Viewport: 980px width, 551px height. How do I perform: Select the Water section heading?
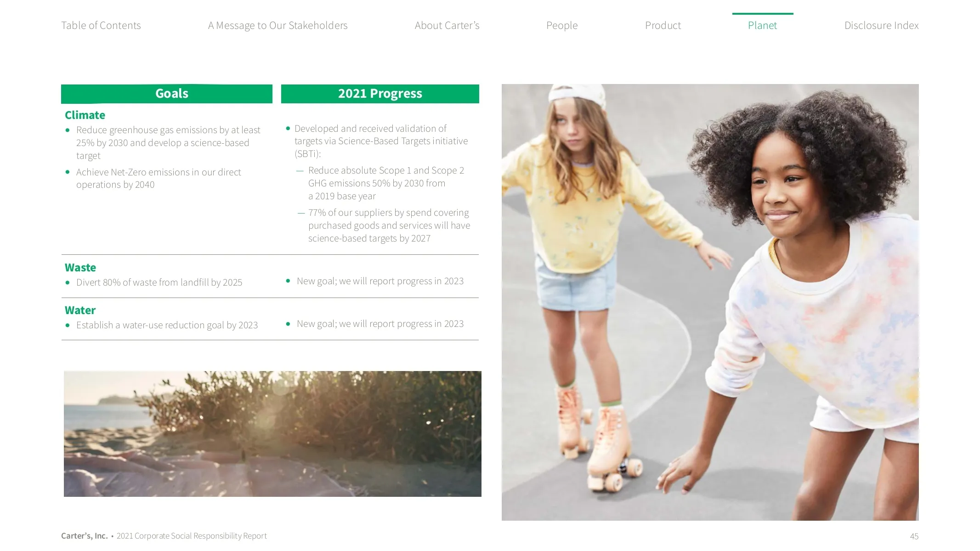click(x=80, y=310)
